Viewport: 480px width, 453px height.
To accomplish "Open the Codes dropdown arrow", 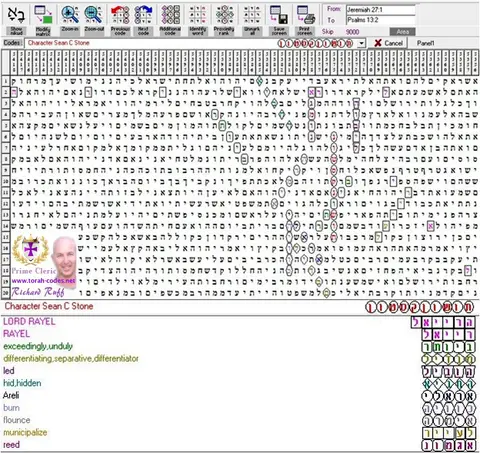I will coord(362,43).
